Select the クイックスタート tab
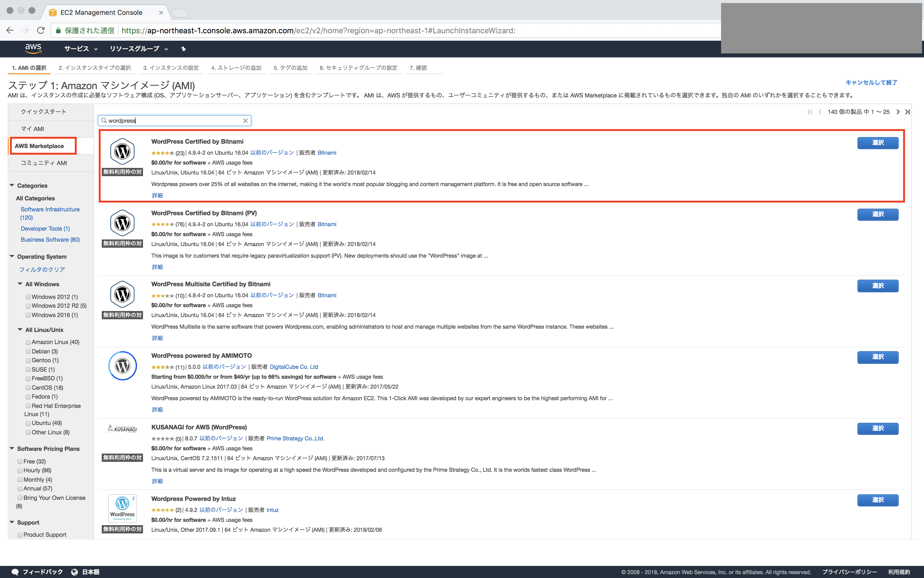 [51, 112]
